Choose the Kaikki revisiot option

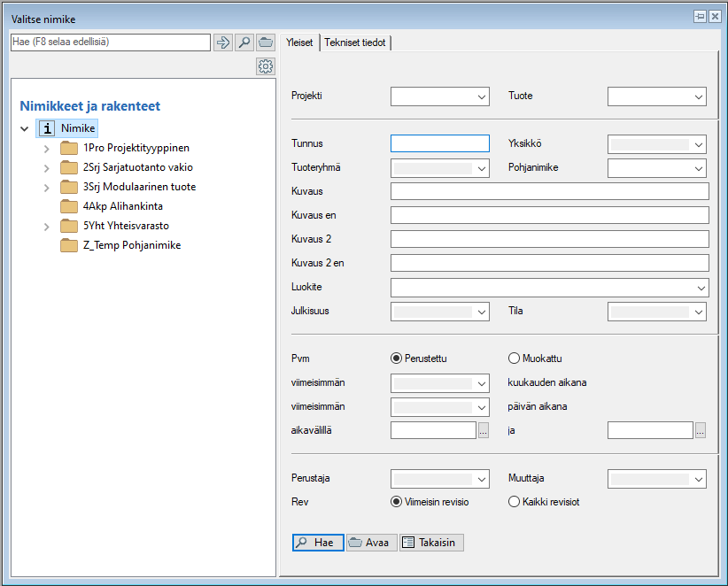[x=515, y=501]
